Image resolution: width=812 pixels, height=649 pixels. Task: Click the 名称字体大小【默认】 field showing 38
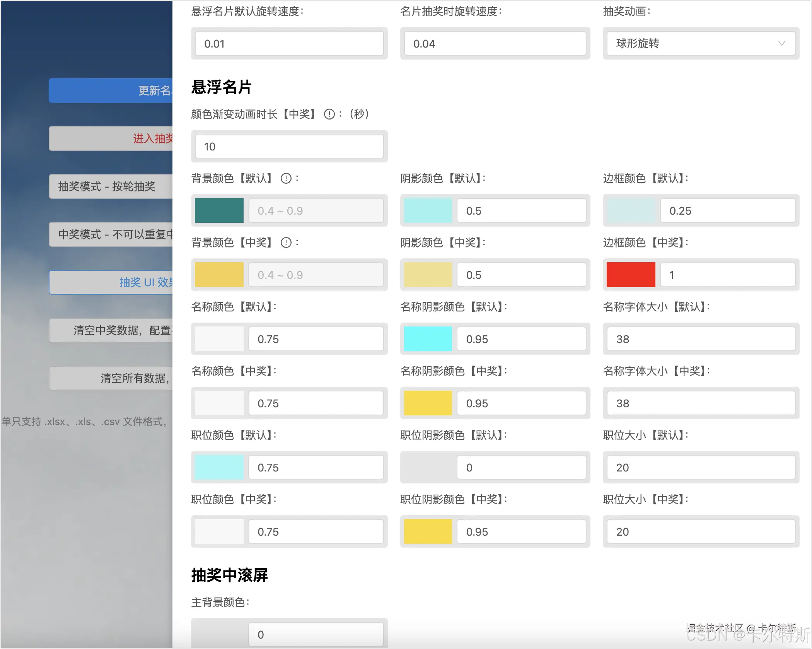pyautogui.click(x=700, y=339)
